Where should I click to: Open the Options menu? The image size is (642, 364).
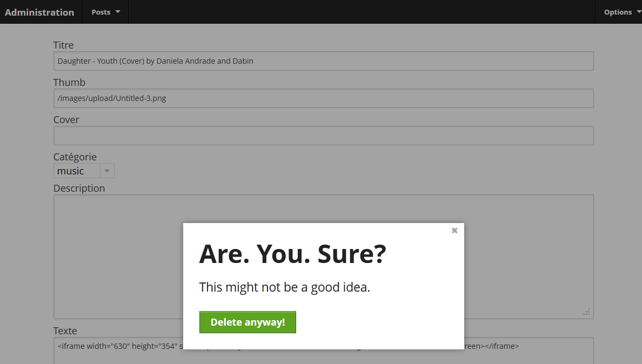pyautogui.click(x=618, y=12)
